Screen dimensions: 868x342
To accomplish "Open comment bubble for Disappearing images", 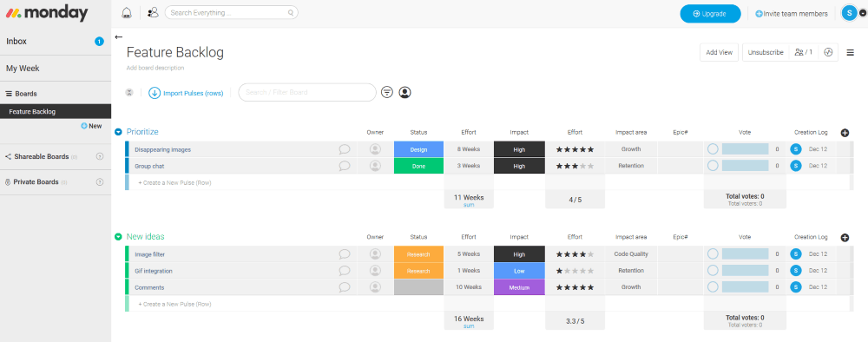I will (x=345, y=148).
